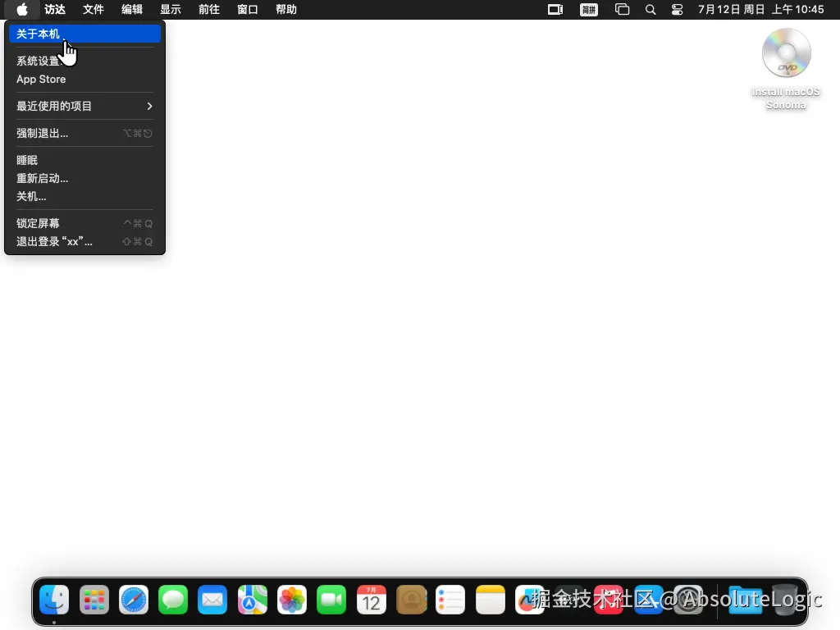Image resolution: width=840 pixels, height=630 pixels.
Task: Open the Downloads folder in Dock
Action: click(745, 600)
